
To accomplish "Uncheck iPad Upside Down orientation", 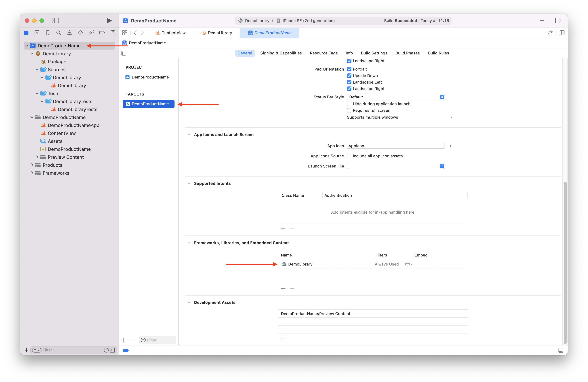I will click(x=349, y=75).
